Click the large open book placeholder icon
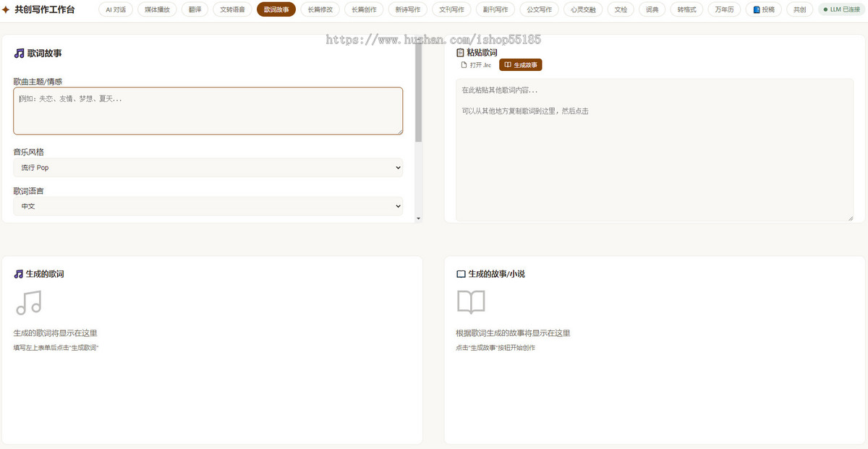This screenshot has height=449, width=868. click(471, 302)
